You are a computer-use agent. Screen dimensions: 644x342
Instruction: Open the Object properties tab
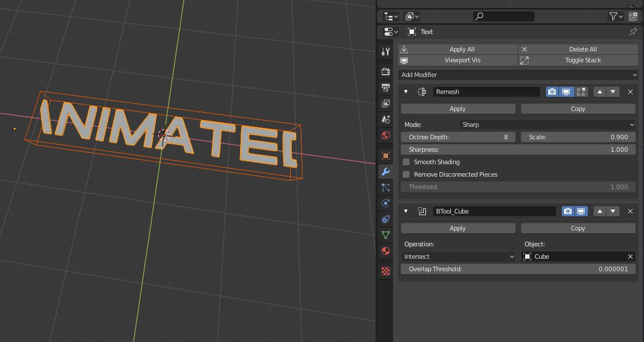[x=386, y=156]
